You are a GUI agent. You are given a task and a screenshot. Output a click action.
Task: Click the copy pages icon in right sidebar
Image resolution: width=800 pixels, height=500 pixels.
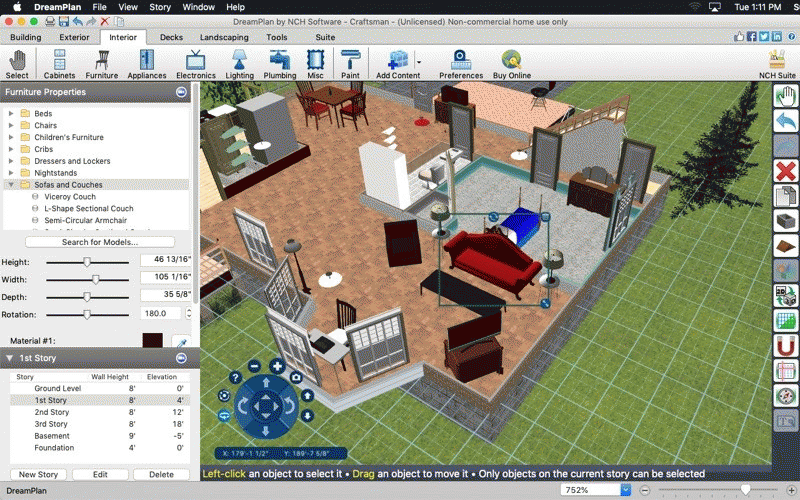(786, 196)
